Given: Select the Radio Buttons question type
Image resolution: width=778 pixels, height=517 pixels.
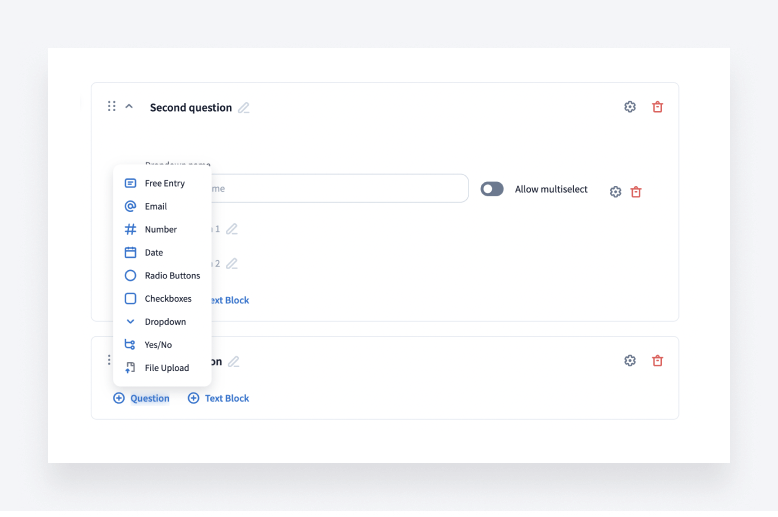Looking at the screenshot, I should click(171, 276).
